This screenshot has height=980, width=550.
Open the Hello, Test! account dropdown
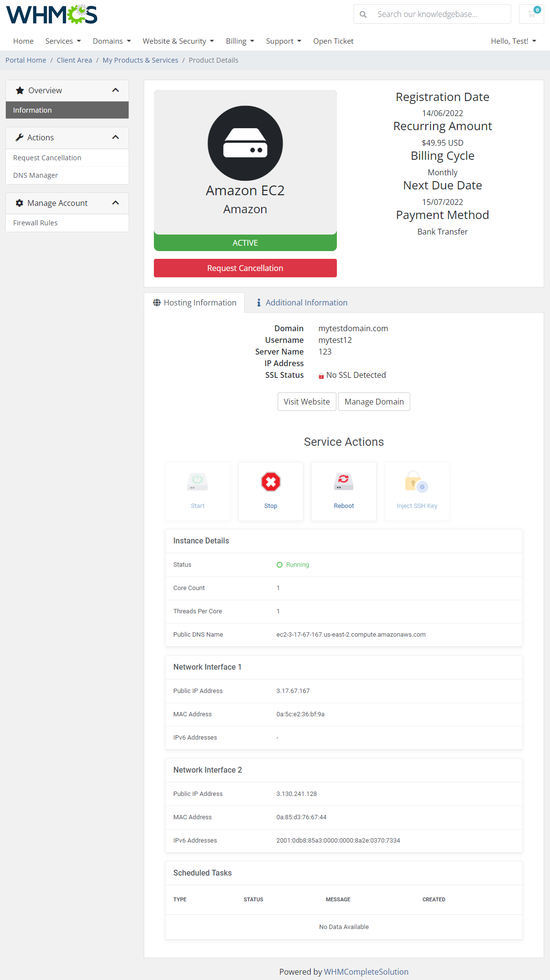514,41
